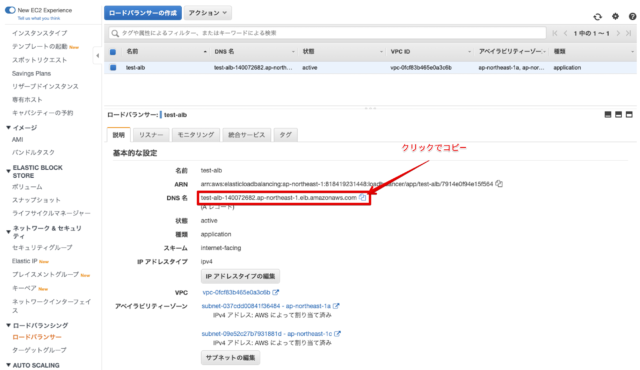Click Tell us what you think link
Screen dimensions: 640x370
click(39, 18)
